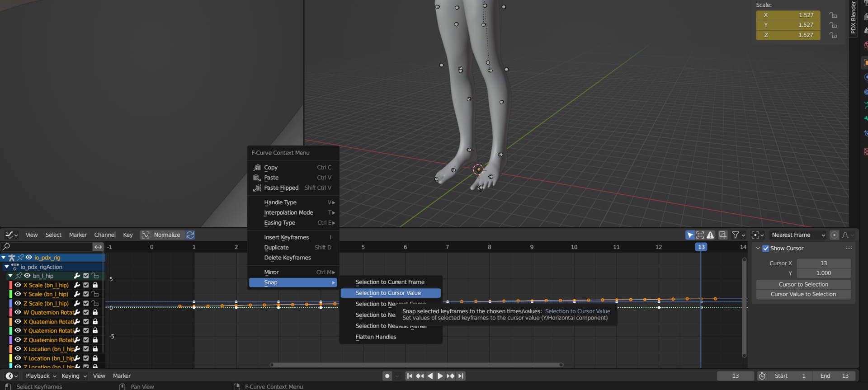
Task: Open proportional falloff curve dropdown
Action: pos(848,235)
